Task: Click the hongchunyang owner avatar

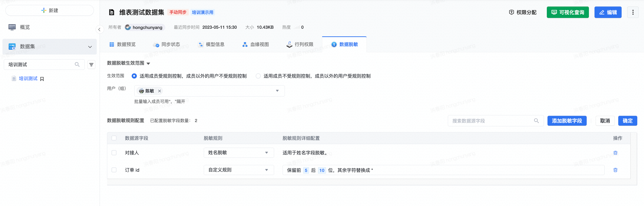Action: pos(128,27)
